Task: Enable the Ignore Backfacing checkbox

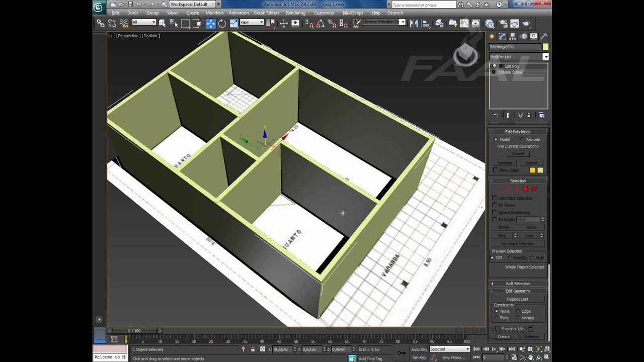Action: 495,212
